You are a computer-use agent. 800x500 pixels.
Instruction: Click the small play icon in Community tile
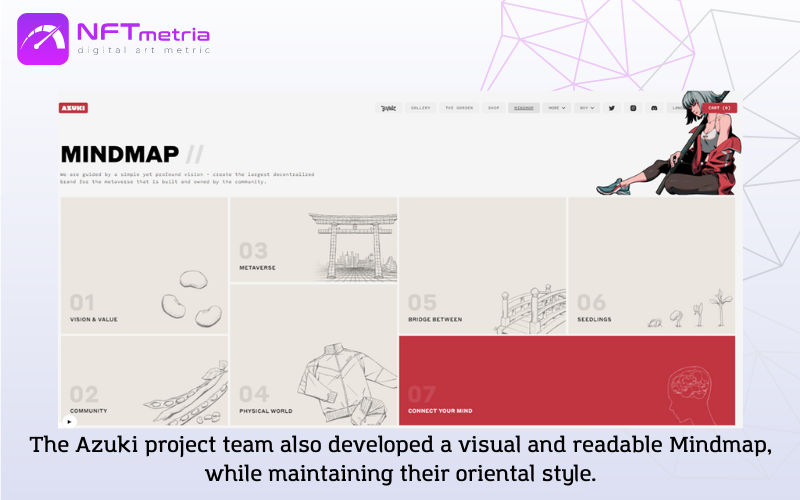point(69,421)
